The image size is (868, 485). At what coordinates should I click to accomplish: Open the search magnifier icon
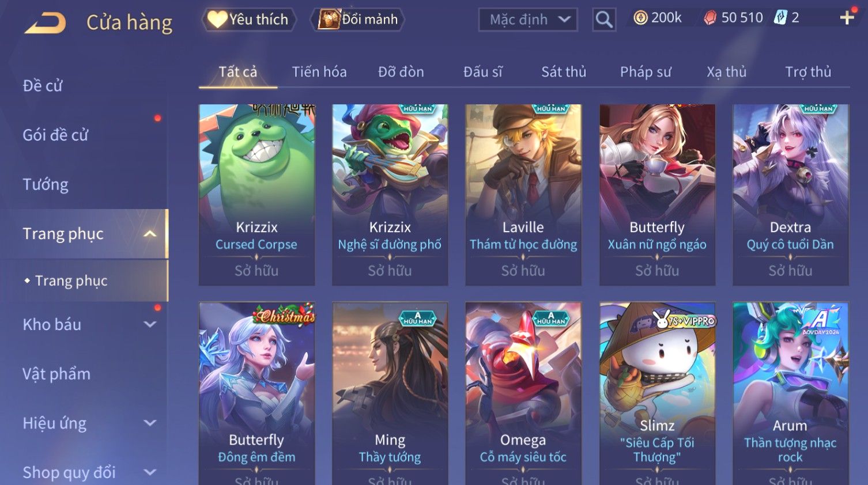604,20
